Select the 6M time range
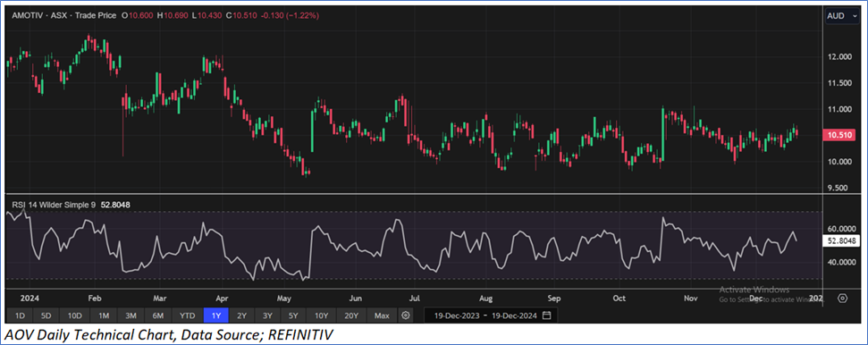 [158, 316]
